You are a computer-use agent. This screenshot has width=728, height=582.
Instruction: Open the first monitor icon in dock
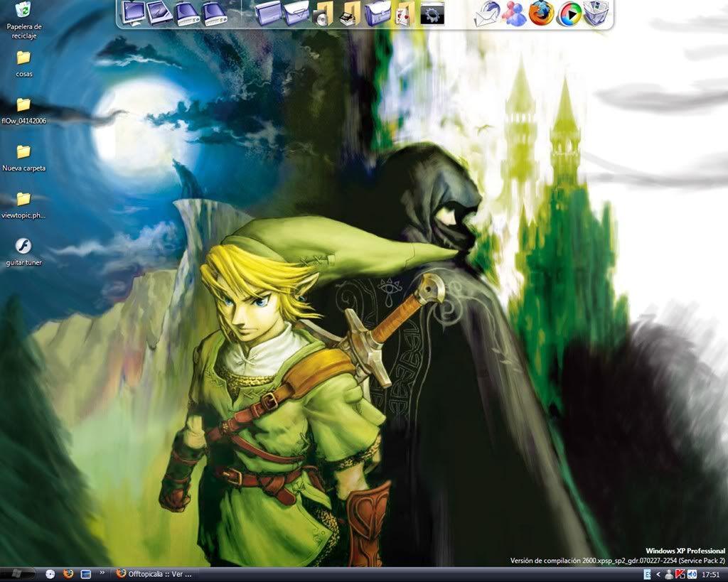[x=133, y=12]
